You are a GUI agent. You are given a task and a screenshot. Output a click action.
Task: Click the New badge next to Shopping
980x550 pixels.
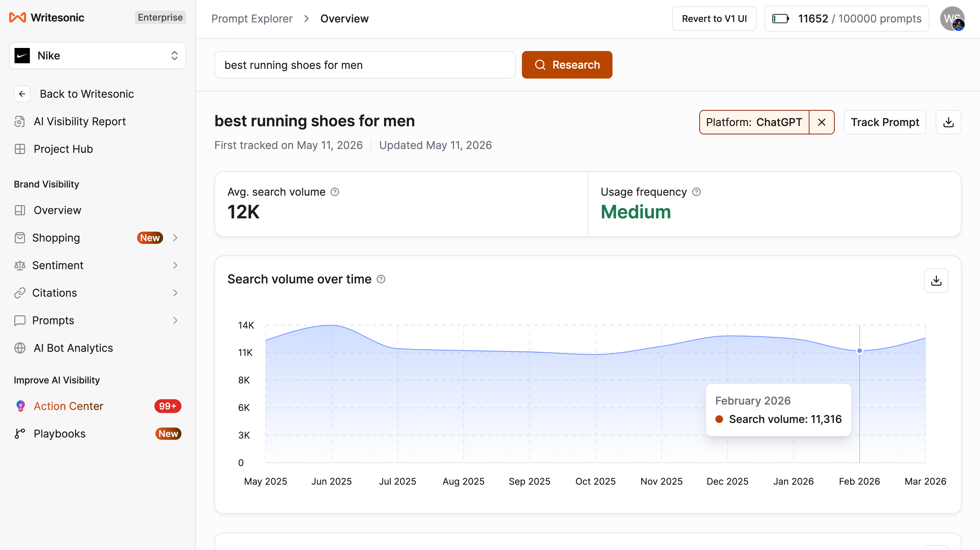pos(150,238)
